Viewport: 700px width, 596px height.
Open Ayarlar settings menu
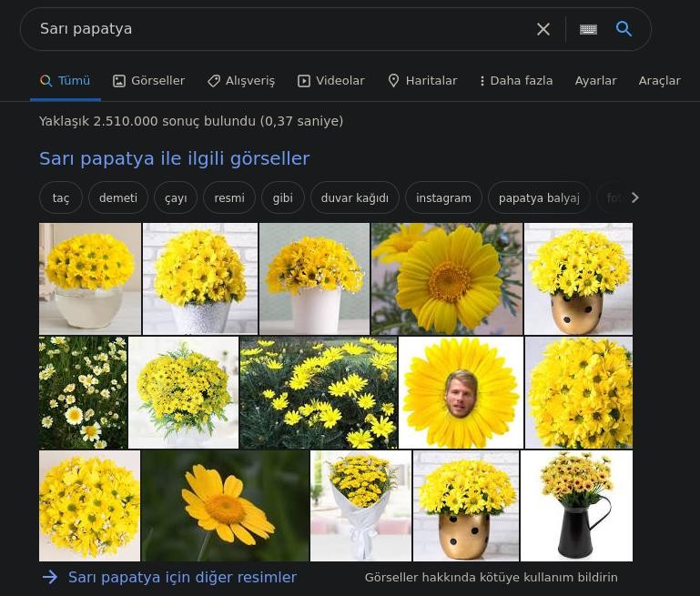point(595,81)
